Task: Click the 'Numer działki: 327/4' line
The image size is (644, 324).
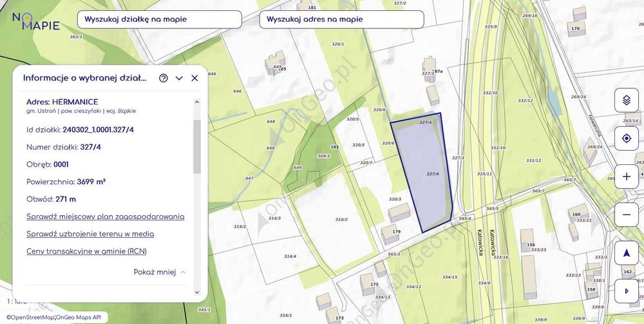Action: pyautogui.click(x=63, y=147)
